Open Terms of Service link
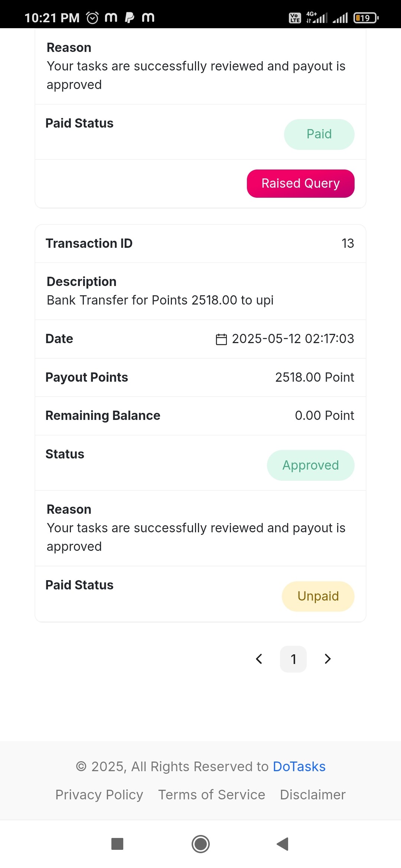 tap(212, 795)
